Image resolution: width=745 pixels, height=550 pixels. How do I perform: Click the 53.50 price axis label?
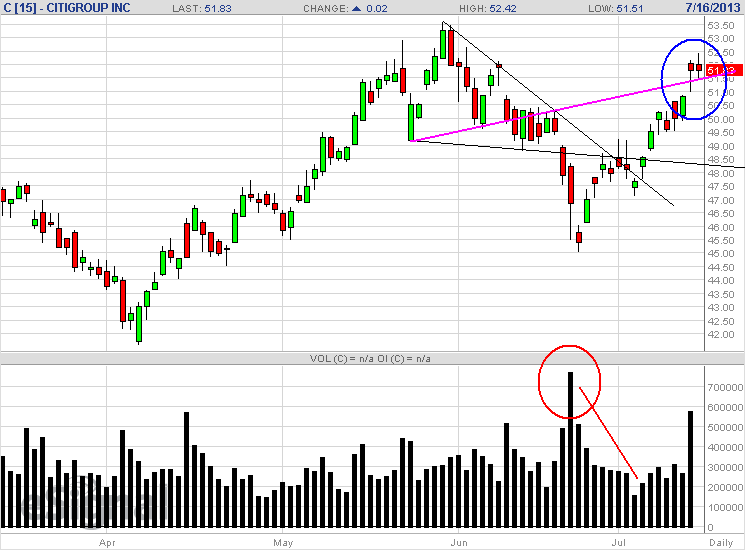click(721, 25)
